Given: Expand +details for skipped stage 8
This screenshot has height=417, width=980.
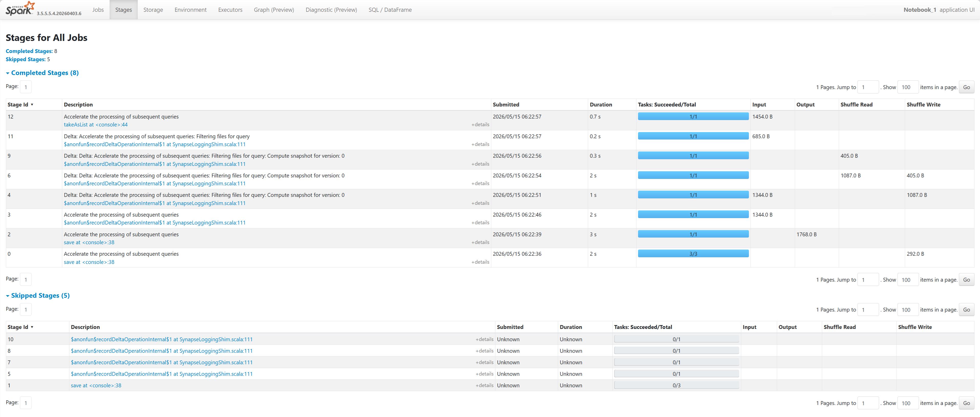Looking at the screenshot, I should click(484, 351).
